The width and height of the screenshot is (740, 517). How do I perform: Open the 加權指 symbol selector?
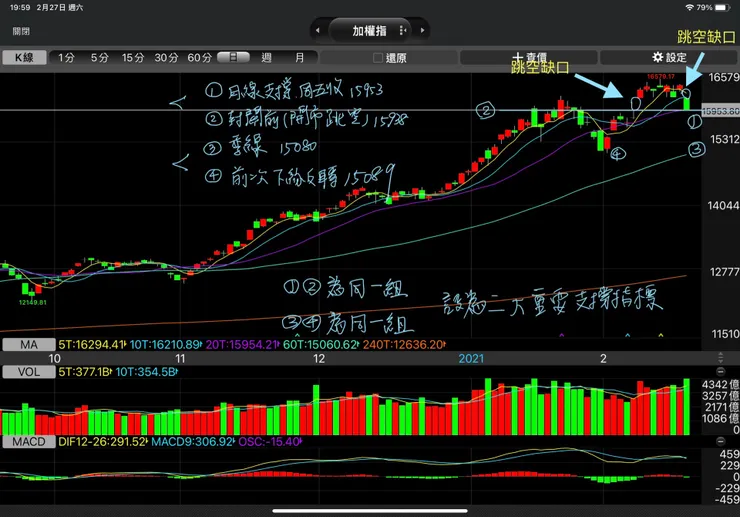(x=369, y=31)
